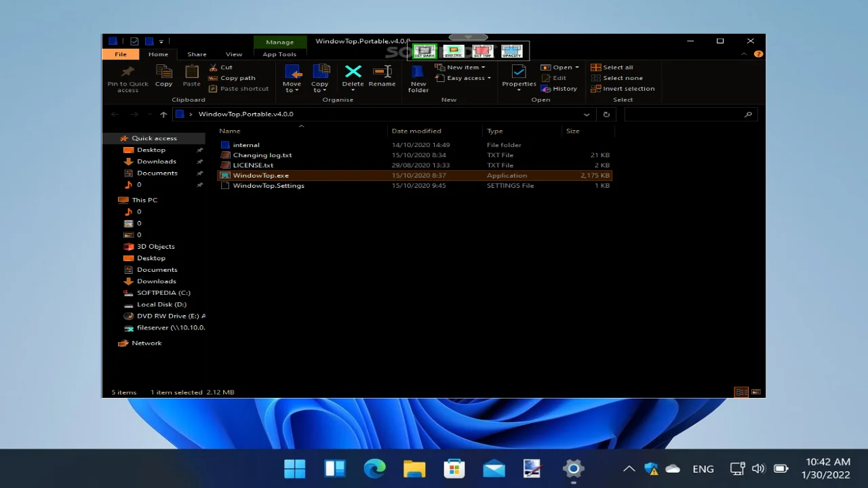Cut the selected file
Viewport: 868px width, 488px height.
click(x=220, y=67)
